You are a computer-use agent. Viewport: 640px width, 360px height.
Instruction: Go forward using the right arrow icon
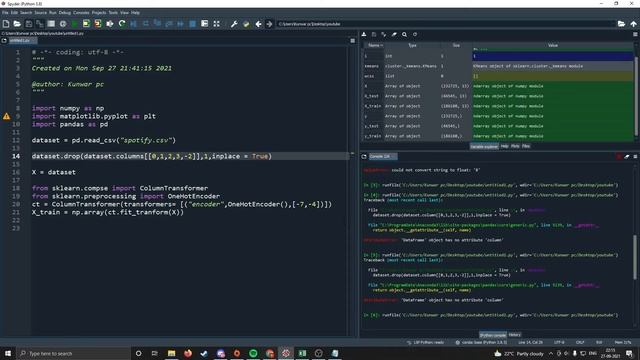click(x=269, y=24)
